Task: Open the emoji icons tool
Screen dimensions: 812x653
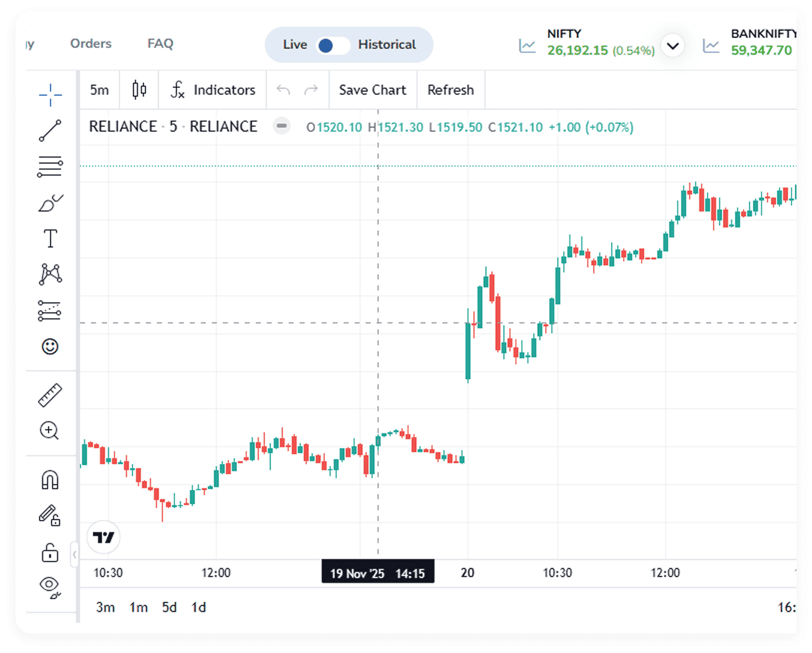Action: click(x=50, y=346)
